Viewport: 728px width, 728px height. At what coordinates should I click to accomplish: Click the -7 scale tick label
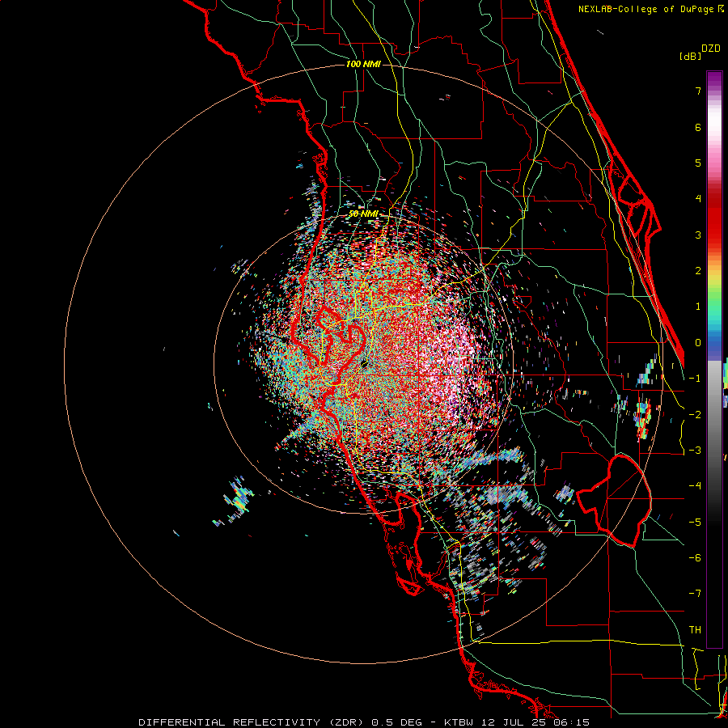(x=695, y=594)
